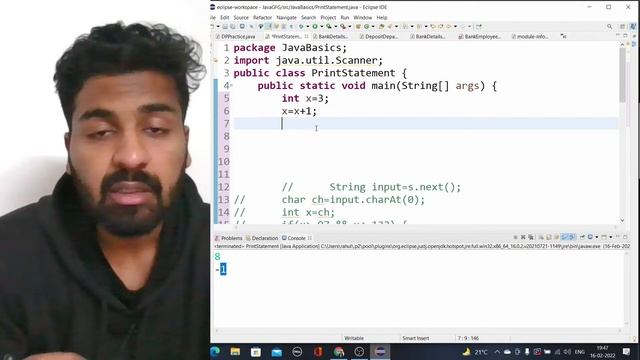
Task: Click the warning marker beside line 2
Action: [216, 60]
